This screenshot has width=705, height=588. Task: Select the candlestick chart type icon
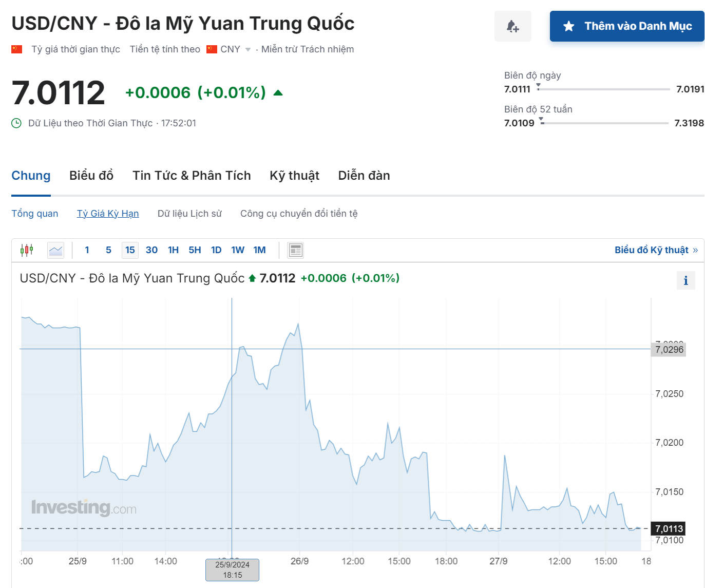[x=27, y=250]
